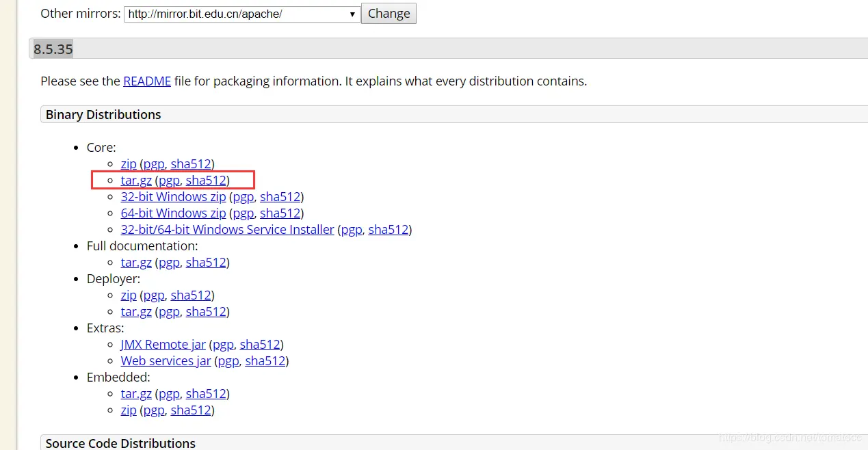The height and width of the screenshot is (450, 868).
Task: Download Full documentation tar.gz
Action: 136,263
